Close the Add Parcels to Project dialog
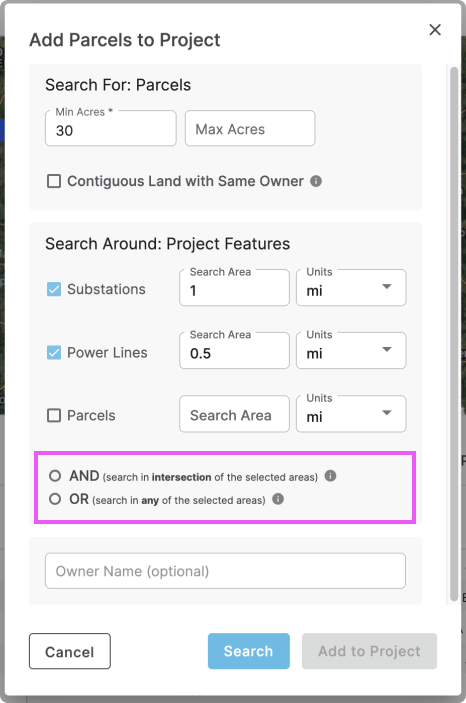 435,30
